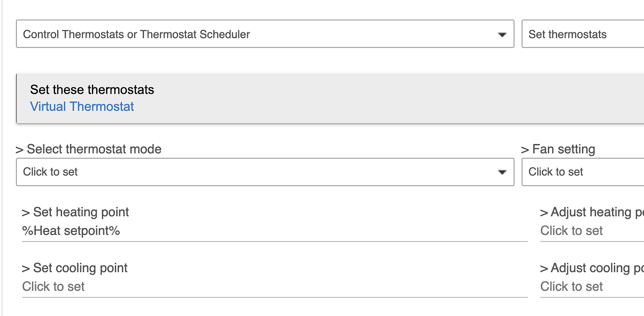Viewport: 644px width, 316px height.
Task: Click the dropdown arrow beside Click to set
Action: click(502, 172)
